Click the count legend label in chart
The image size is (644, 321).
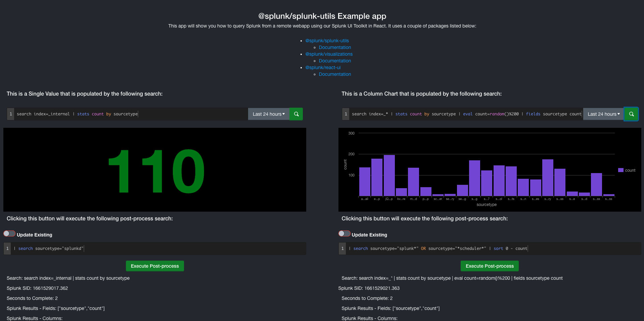(630, 170)
